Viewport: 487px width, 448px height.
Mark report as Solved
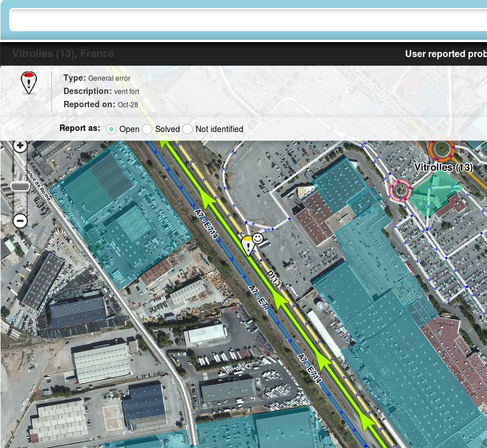coord(147,129)
